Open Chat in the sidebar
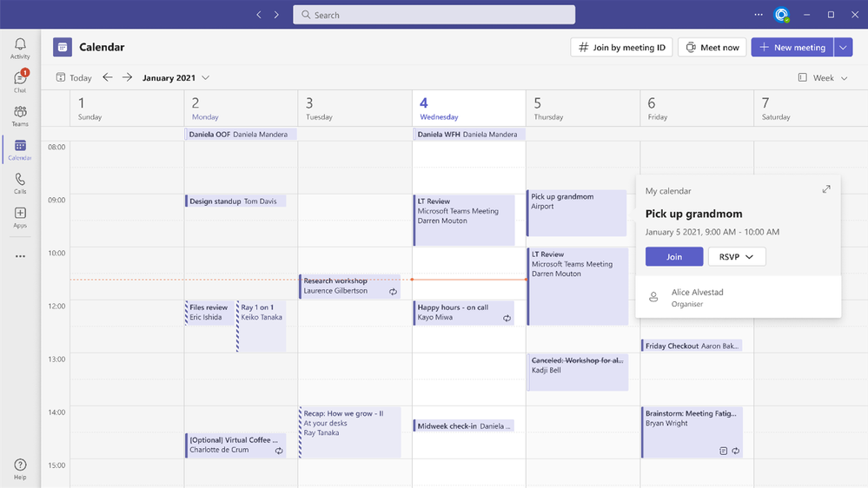 click(x=20, y=81)
